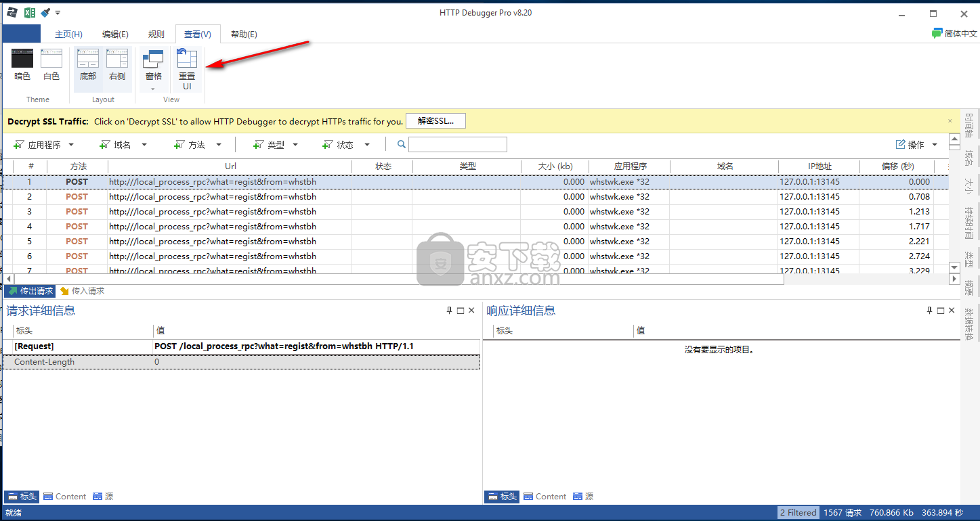Open response panel Content tab
The image size is (980, 521).
click(x=545, y=497)
